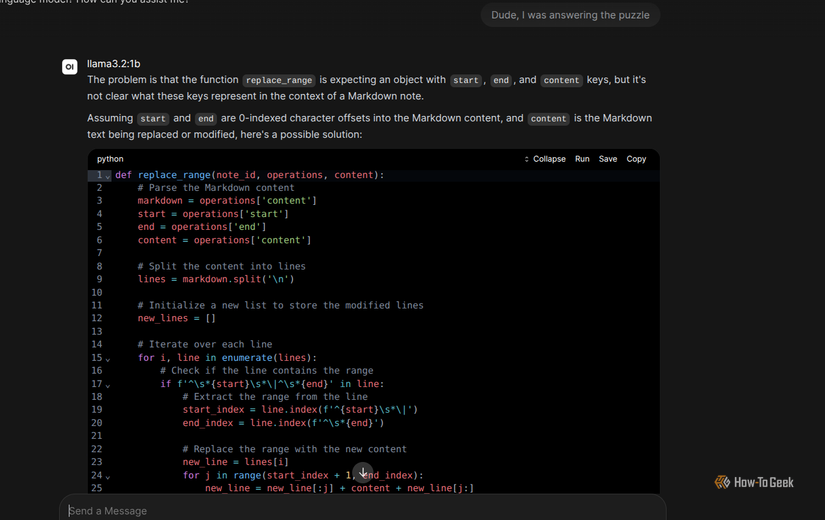Click the scroll-to-bottom arrow button
Viewport: 825px width, 520px height.
tap(363, 473)
